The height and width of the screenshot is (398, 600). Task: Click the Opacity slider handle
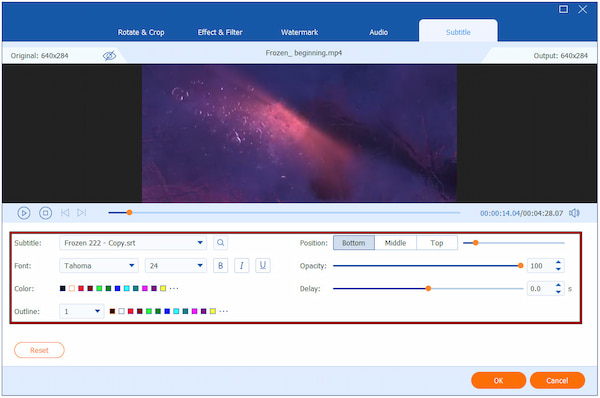[520, 266]
